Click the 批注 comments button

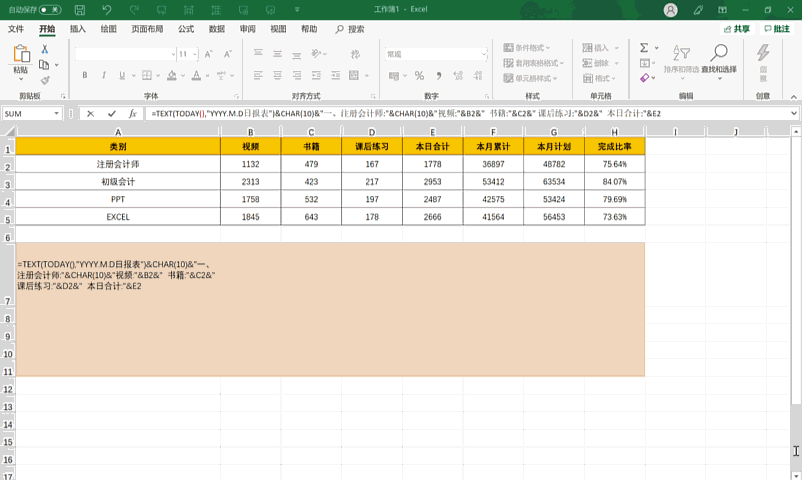tap(776, 29)
